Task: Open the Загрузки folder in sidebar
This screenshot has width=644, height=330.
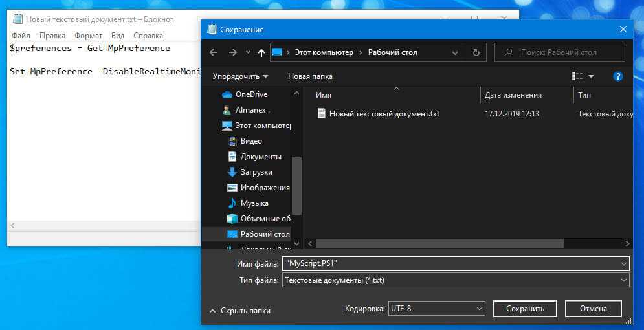Action: pos(256,172)
